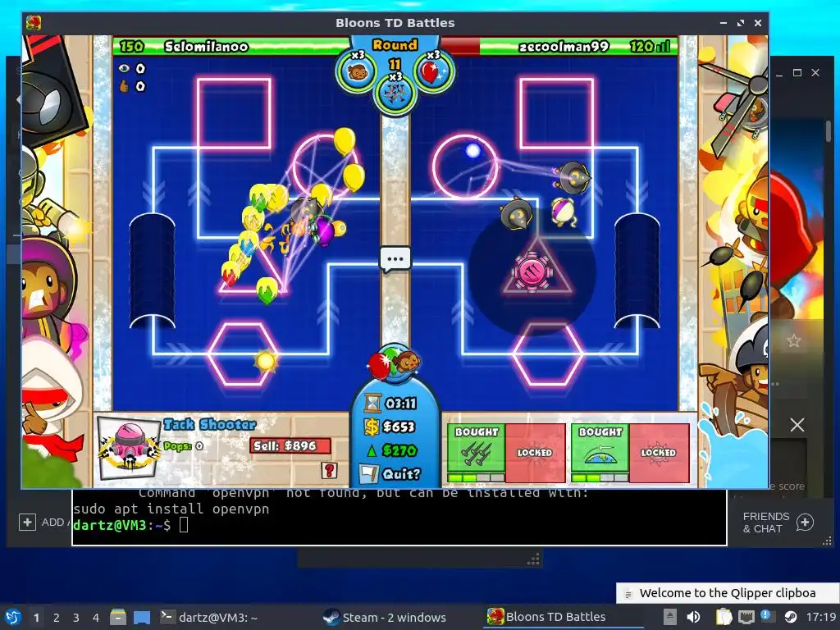Click the BOUGHT tacks upgrade button

[x=476, y=448]
